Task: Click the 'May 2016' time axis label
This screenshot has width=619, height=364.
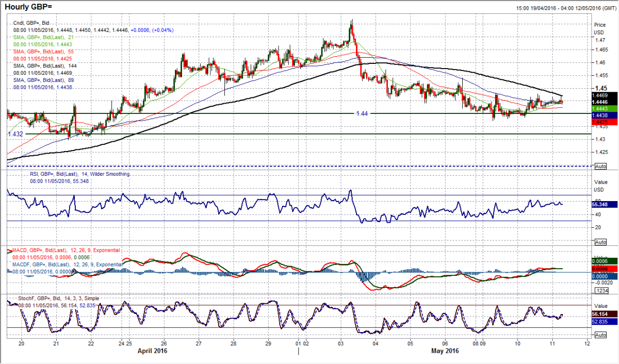Action: 445,351
